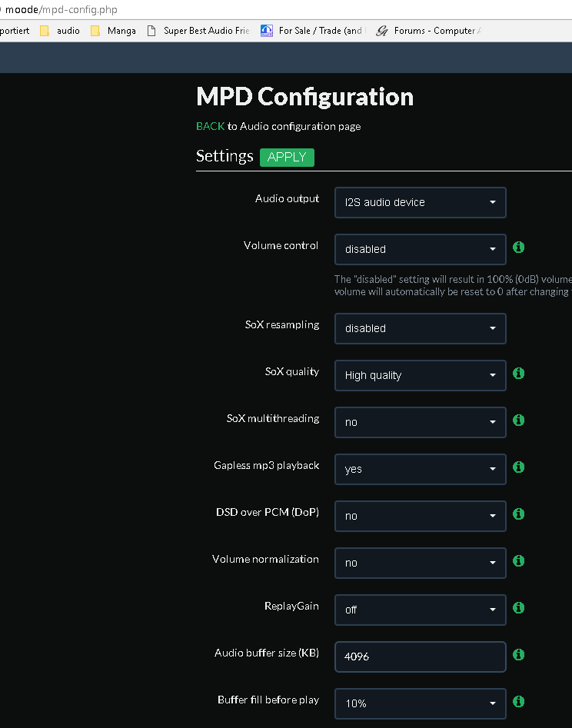Open the Audio output dropdown
Image resolution: width=572 pixels, height=728 pixels.
[420, 202]
